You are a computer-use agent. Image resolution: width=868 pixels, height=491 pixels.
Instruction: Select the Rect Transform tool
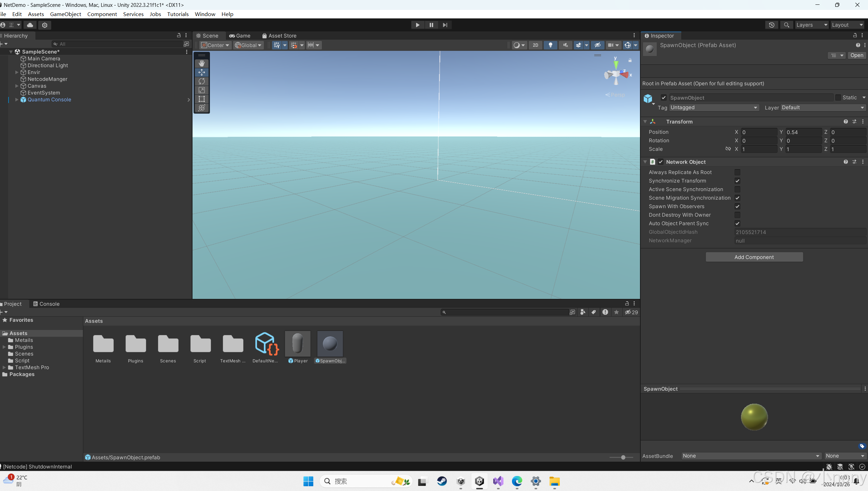[x=201, y=99]
